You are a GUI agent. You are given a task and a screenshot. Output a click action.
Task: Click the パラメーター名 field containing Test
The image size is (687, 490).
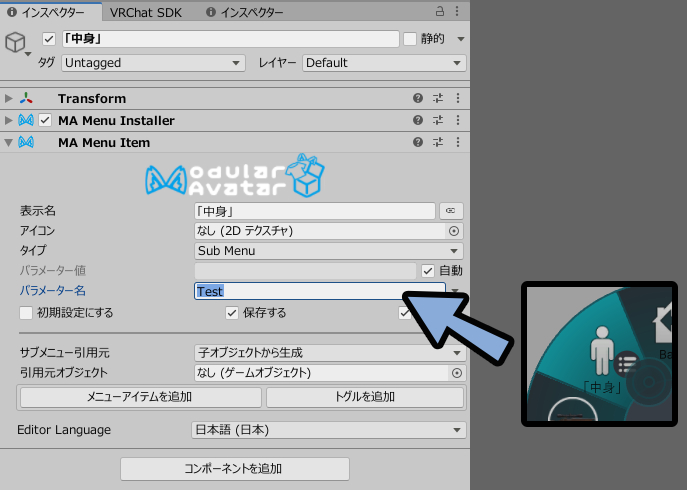(320, 291)
